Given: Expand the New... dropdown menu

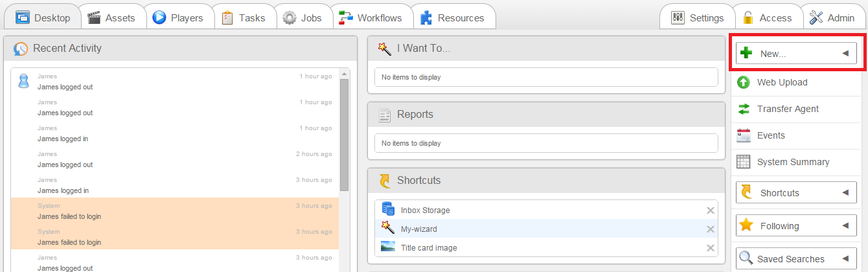Looking at the screenshot, I should (845, 54).
